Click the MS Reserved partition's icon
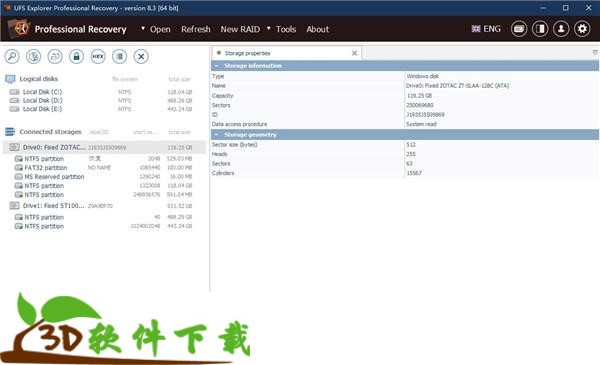The height and width of the screenshot is (365, 600). coord(18,177)
